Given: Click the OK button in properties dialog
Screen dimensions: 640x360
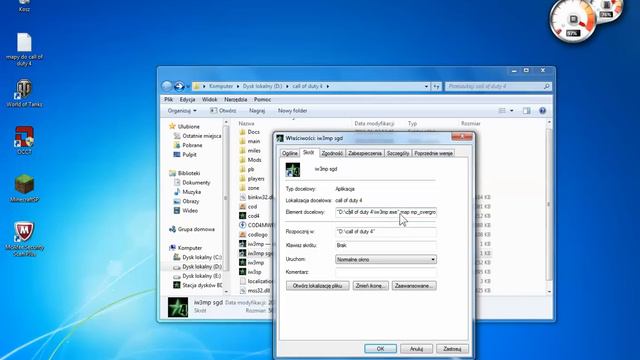Looking at the screenshot, I should [x=380, y=349].
